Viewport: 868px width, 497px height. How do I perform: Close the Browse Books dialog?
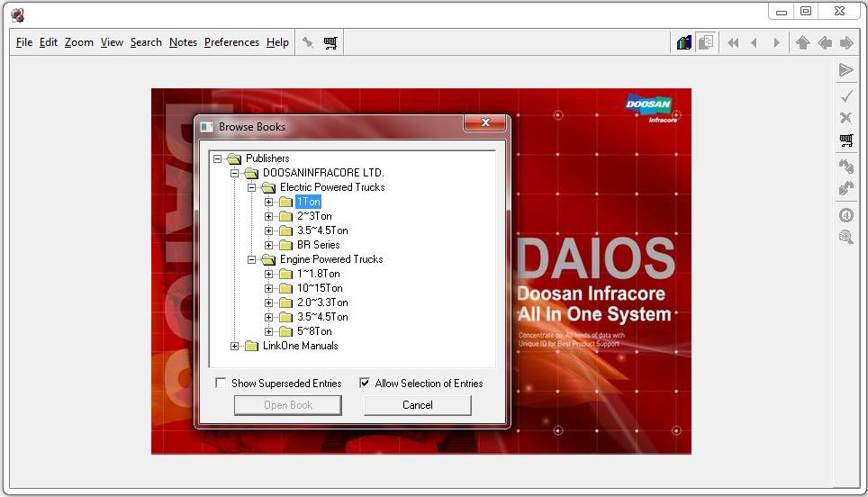[485, 122]
